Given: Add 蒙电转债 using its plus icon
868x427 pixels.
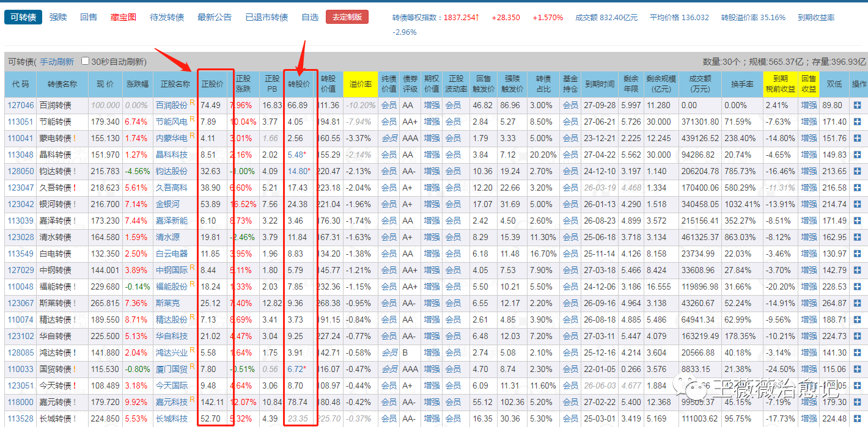Looking at the screenshot, I should (858, 139).
